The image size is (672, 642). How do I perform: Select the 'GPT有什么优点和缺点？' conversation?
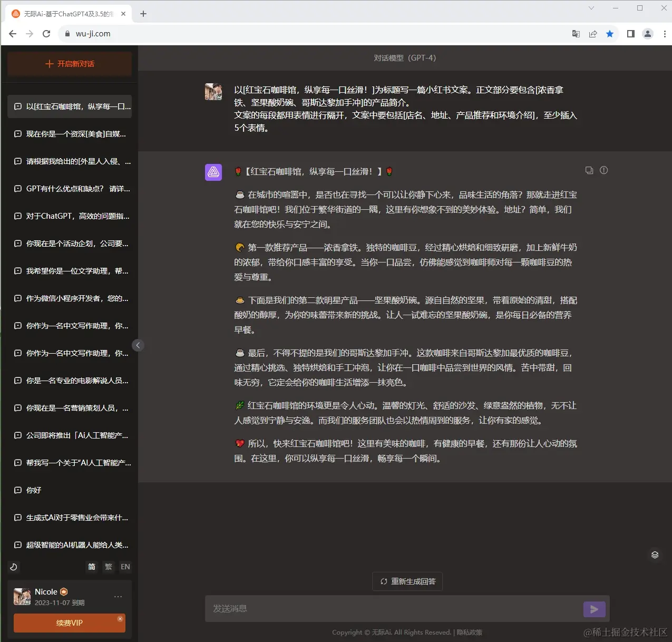69,189
